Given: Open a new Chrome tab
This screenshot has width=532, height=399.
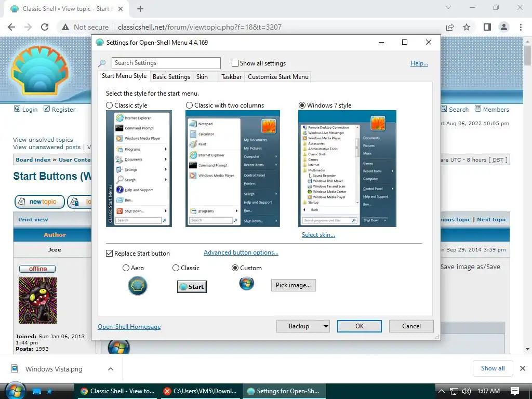Looking at the screenshot, I should (x=140, y=9).
